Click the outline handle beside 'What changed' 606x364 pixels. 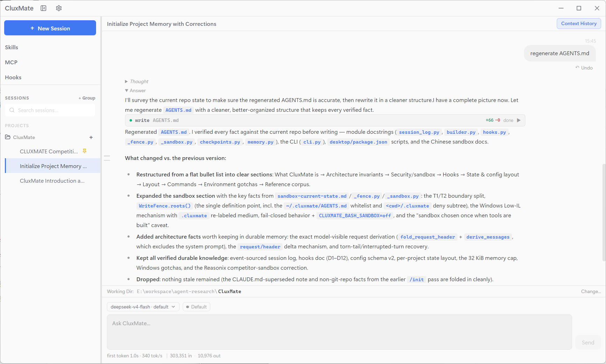(x=107, y=158)
